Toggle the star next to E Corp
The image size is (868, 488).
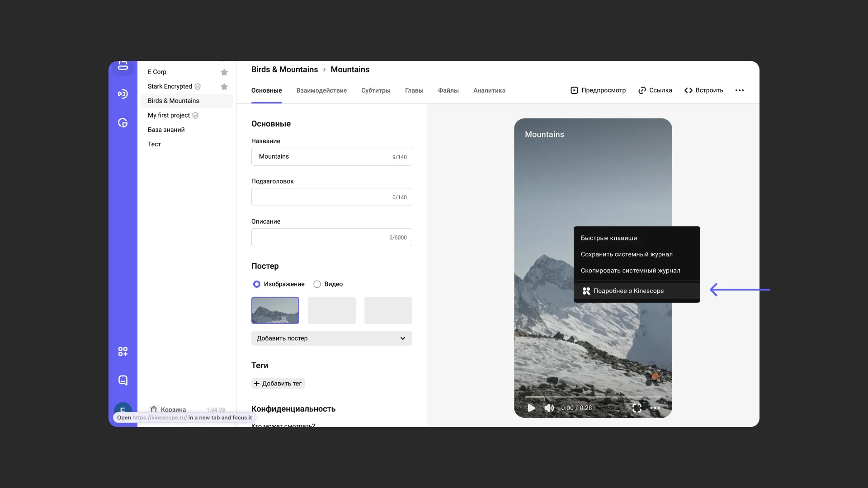(224, 72)
